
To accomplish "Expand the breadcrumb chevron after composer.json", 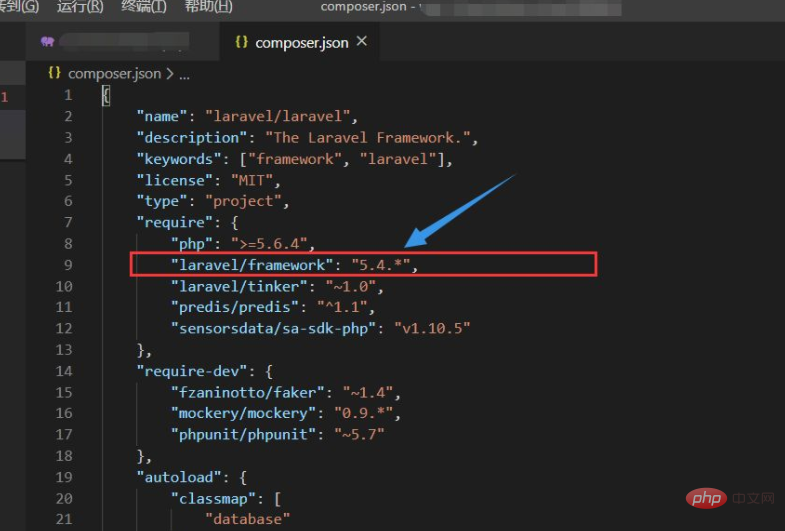I will (x=170, y=74).
